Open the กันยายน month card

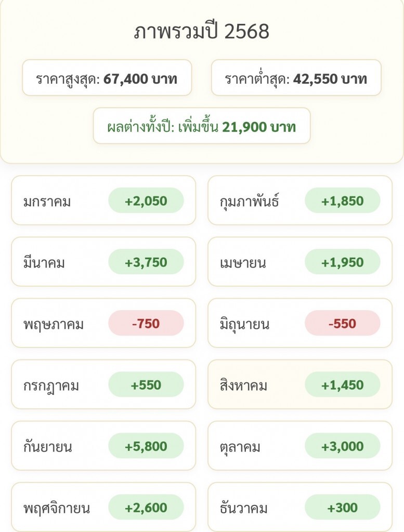(x=103, y=446)
